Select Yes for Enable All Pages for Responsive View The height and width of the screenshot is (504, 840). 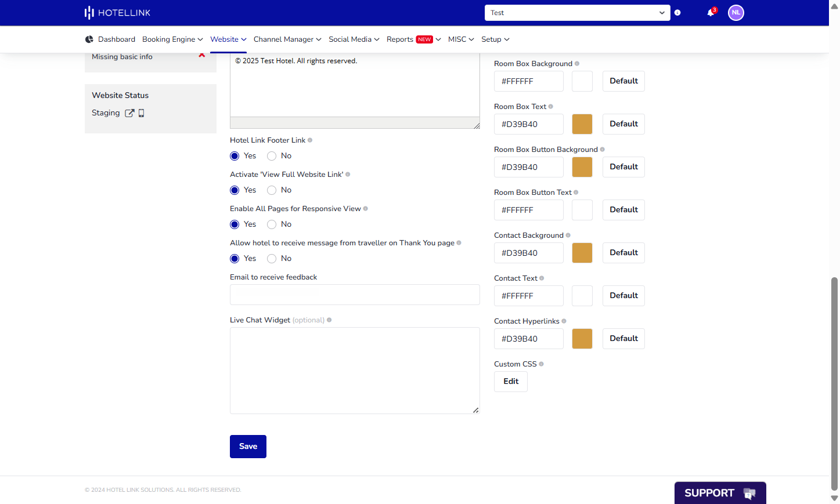(x=235, y=224)
